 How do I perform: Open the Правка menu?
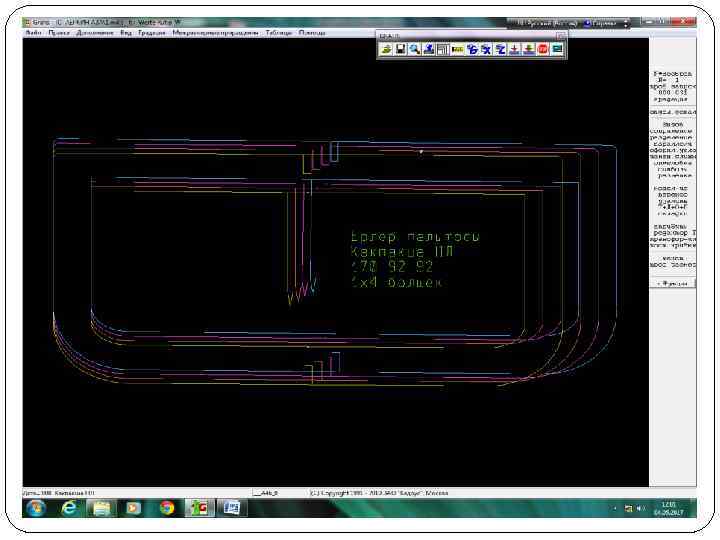coord(59,33)
